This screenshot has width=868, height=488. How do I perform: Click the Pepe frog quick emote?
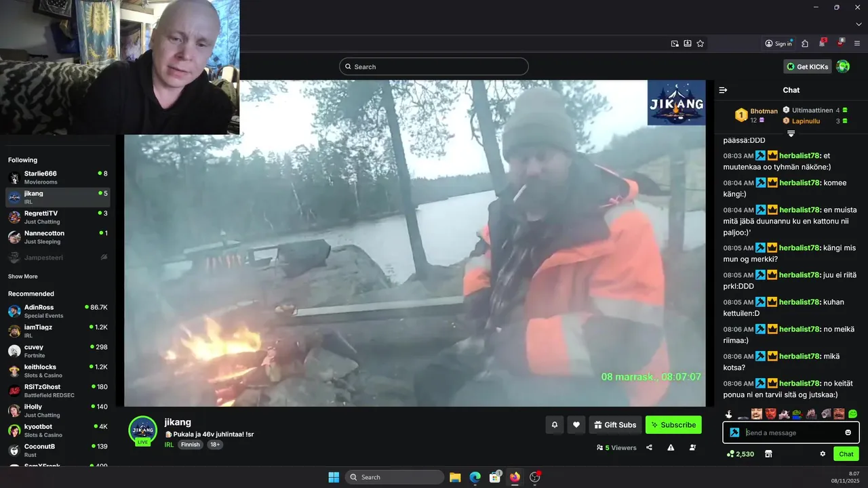point(797,413)
